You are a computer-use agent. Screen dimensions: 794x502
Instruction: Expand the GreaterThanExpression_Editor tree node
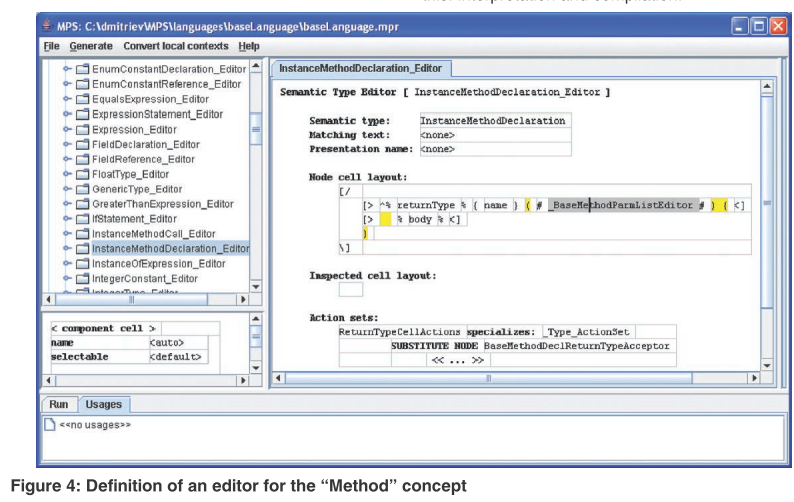(x=67, y=204)
